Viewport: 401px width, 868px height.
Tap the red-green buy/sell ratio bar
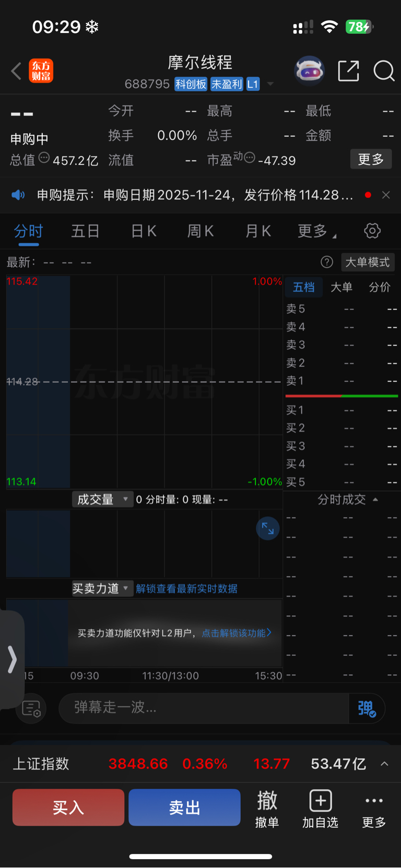click(341, 396)
